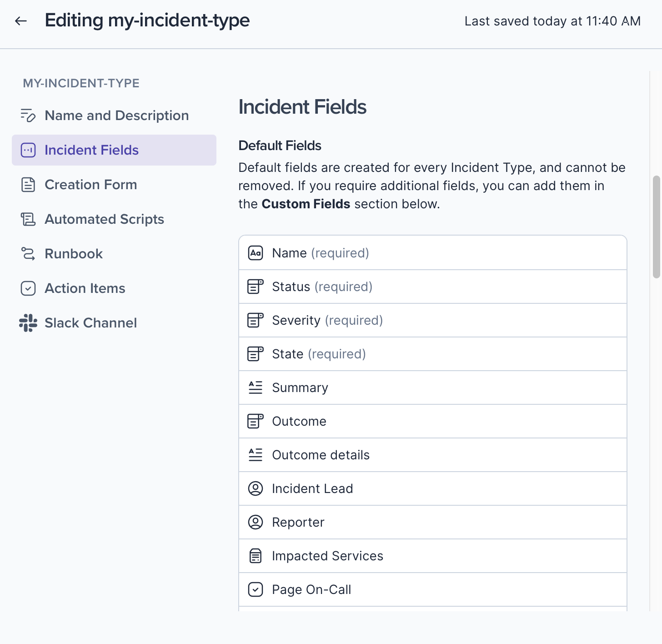Open Automated Scripts in the sidebar

click(x=104, y=219)
